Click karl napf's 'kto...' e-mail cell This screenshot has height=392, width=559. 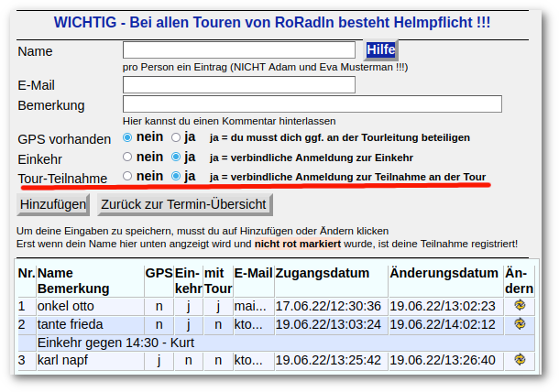pos(248,360)
